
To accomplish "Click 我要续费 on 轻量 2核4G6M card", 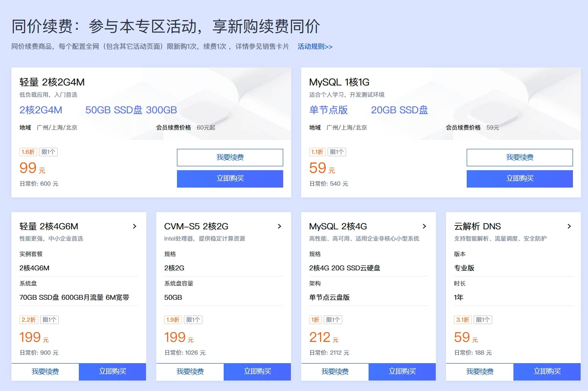I will (45, 372).
